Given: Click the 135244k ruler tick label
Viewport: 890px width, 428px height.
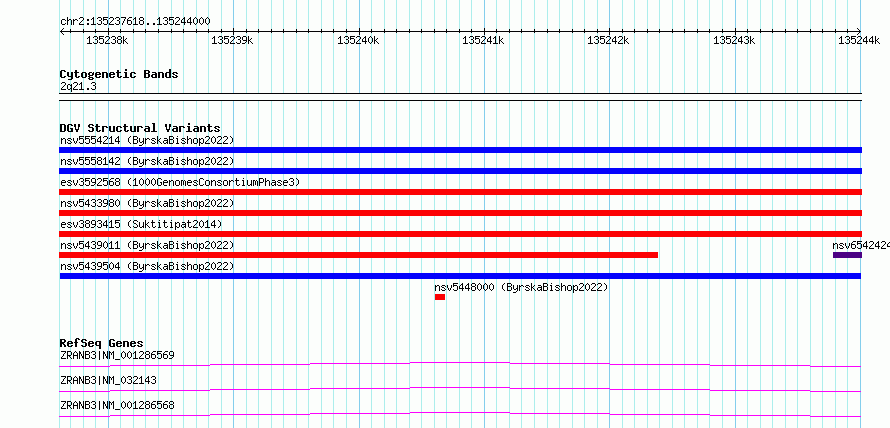Looking at the screenshot, I should click(859, 40).
